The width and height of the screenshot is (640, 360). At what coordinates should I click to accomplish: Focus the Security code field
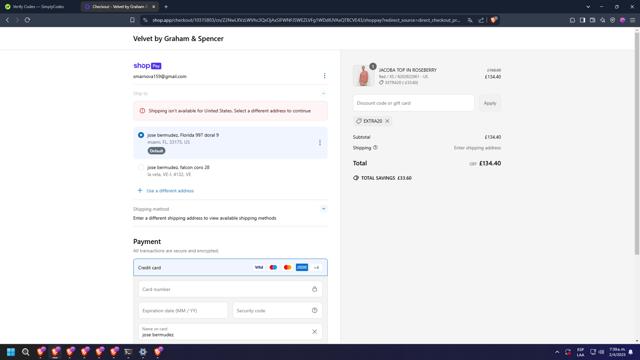click(x=277, y=311)
